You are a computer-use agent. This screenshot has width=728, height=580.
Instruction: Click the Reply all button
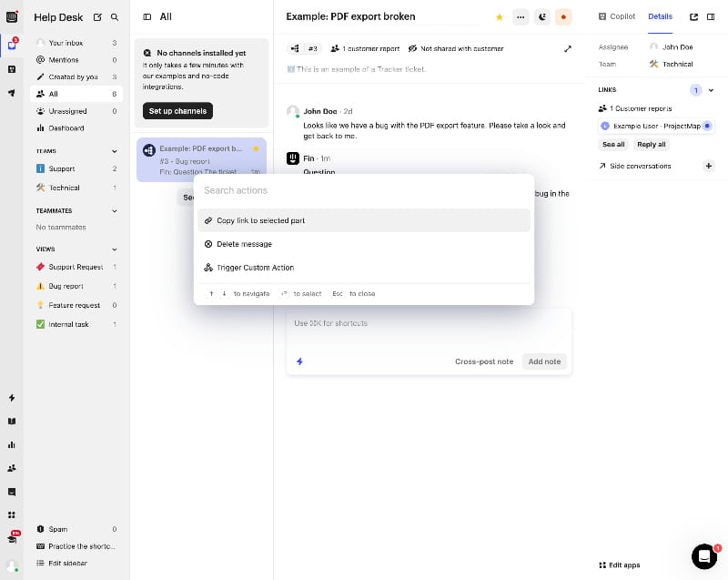pyautogui.click(x=651, y=145)
